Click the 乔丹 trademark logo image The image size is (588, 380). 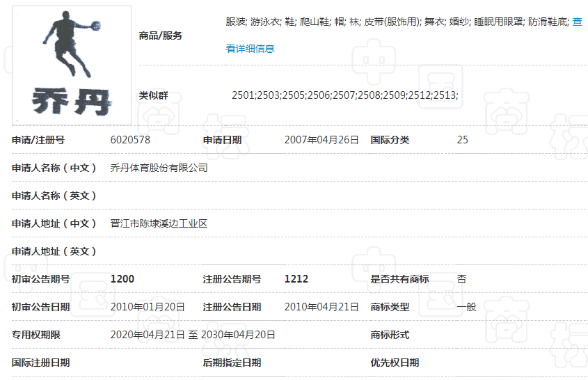tap(72, 65)
